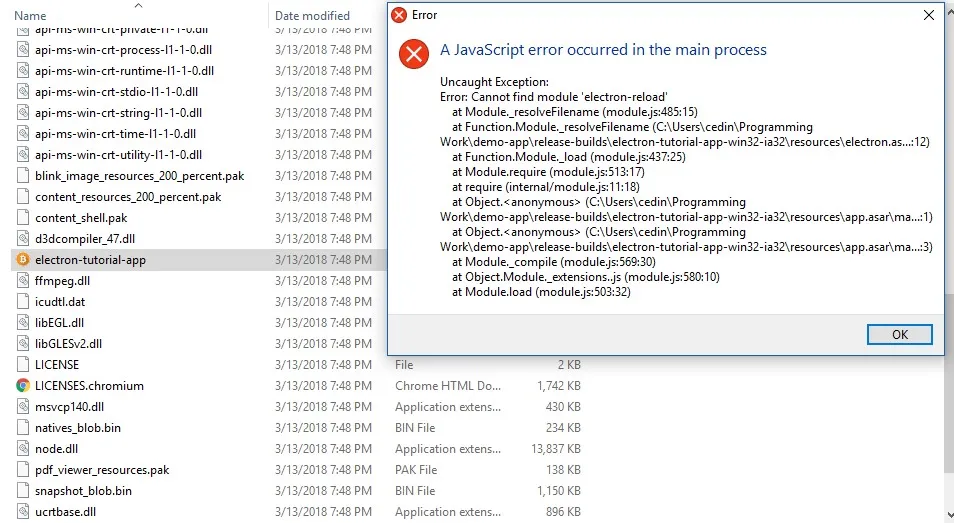Click the dll icon of api-ms-win-crt-process-l1-1-0.dll
This screenshot has width=954, height=523.
click(23, 50)
